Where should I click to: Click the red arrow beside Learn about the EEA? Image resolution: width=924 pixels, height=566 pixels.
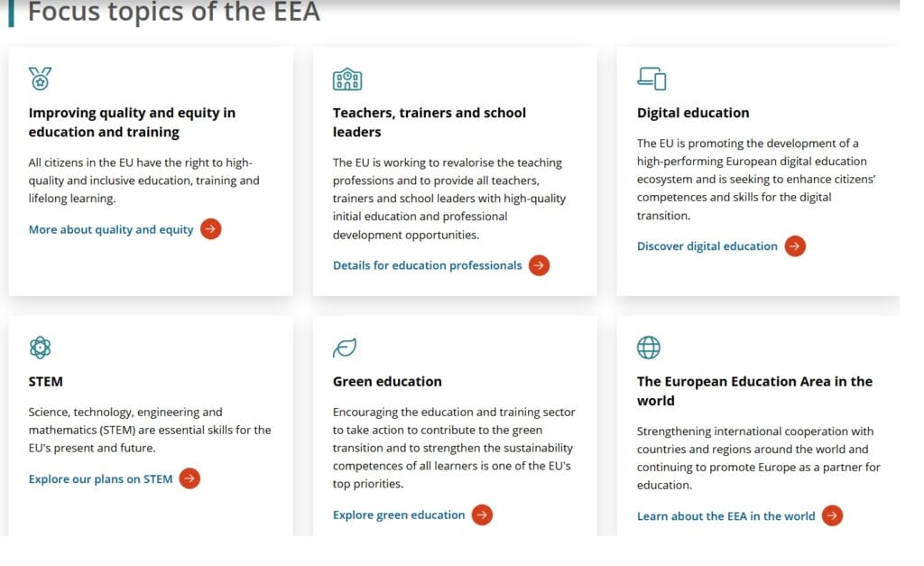pyautogui.click(x=832, y=516)
